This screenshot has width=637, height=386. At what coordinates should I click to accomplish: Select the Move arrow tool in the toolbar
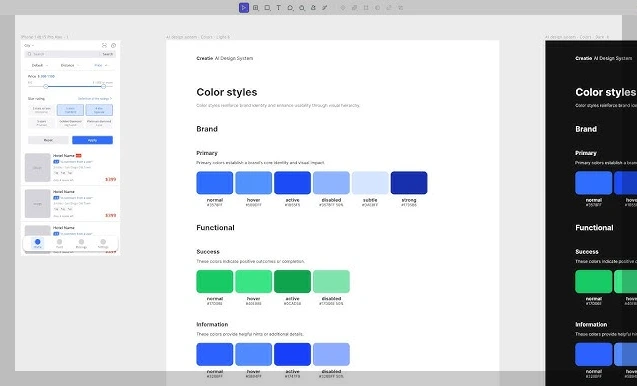244,8
